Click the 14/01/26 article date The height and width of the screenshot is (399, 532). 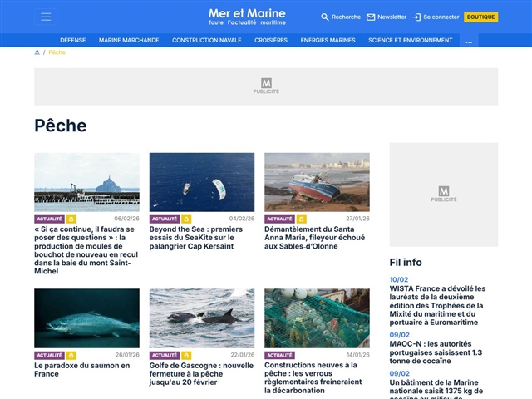click(x=358, y=355)
